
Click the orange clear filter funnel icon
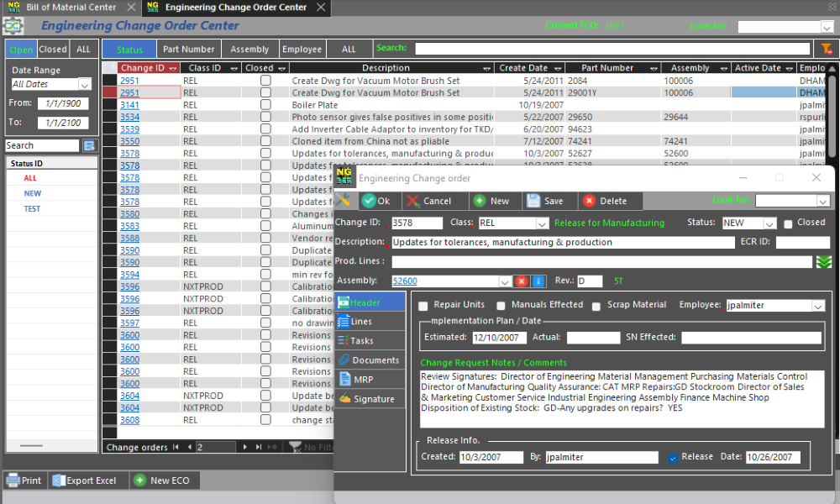click(x=827, y=49)
